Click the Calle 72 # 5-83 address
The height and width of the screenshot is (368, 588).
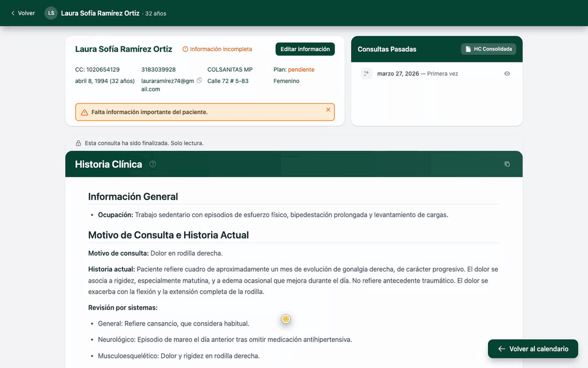click(x=228, y=81)
